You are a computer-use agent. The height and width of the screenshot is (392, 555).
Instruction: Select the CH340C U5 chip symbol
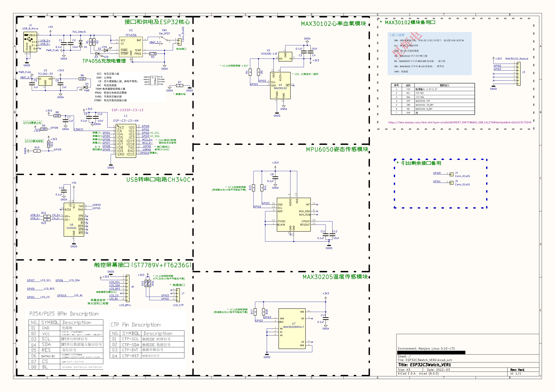coord(74,220)
